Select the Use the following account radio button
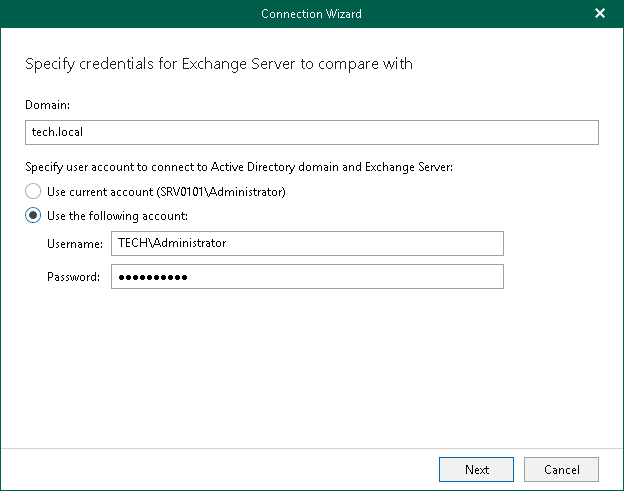Image resolution: width=624 pixels, height=491 pixels. pyautogui.click(x=34, y=215)
